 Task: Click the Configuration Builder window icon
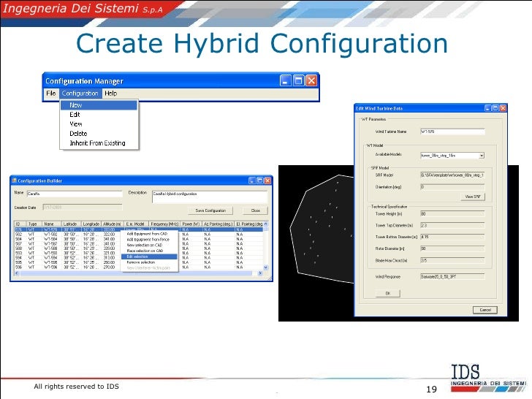click(x=15, y=180)
